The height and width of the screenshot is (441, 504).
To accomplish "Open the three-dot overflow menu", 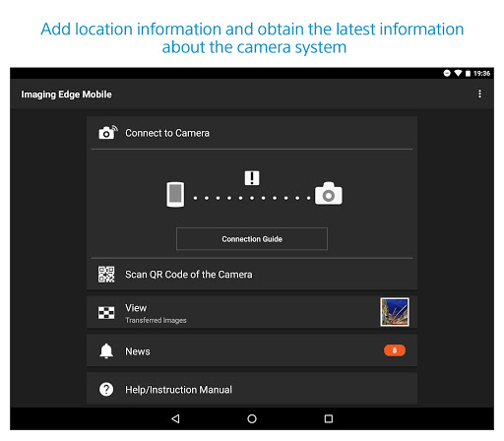I will point(479,94).
